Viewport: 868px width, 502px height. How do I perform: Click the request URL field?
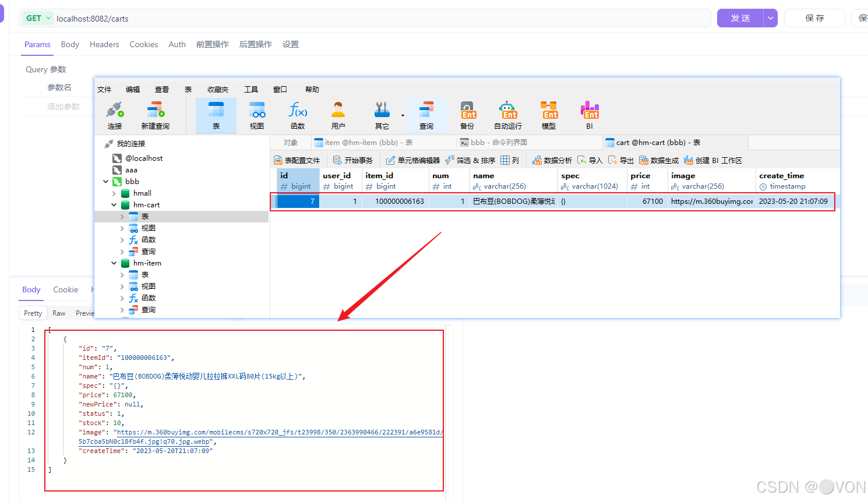(x=382, y=18)
